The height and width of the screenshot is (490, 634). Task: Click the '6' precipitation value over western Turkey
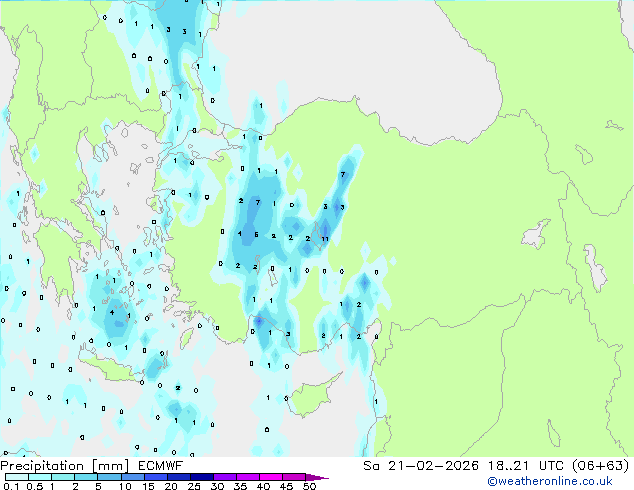256,234
